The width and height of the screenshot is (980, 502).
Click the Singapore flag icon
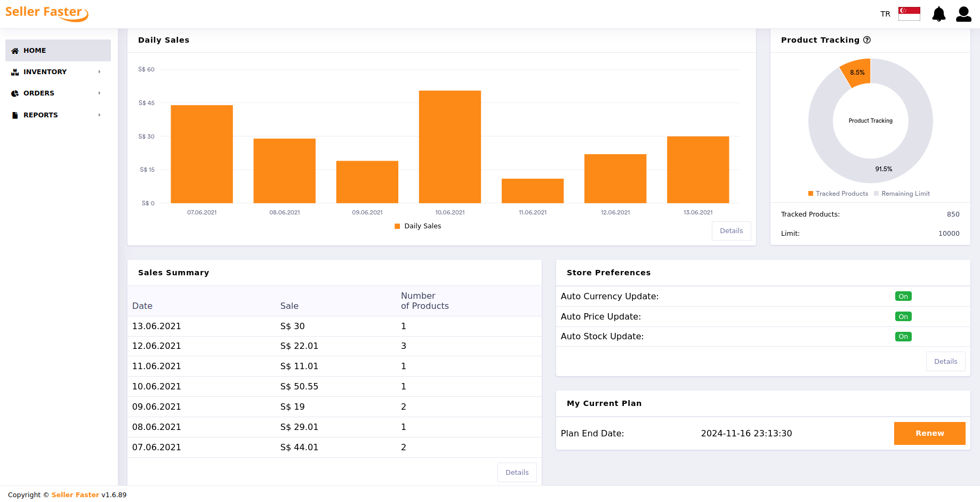pyautogui.click(x=909, y=14)
